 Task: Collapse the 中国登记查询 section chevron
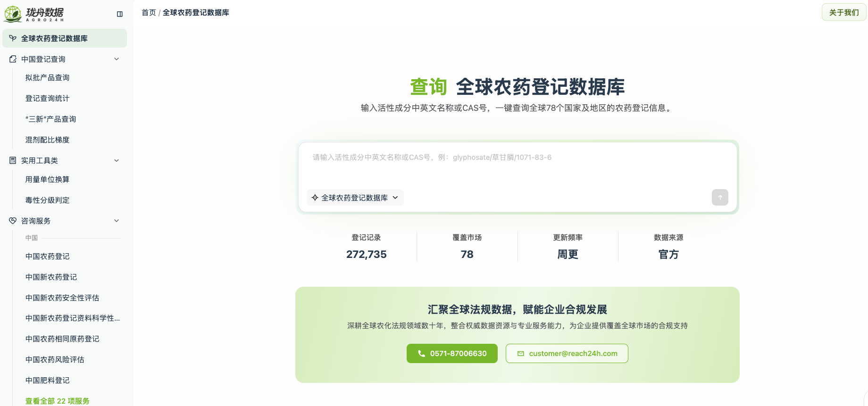point(117,59)
